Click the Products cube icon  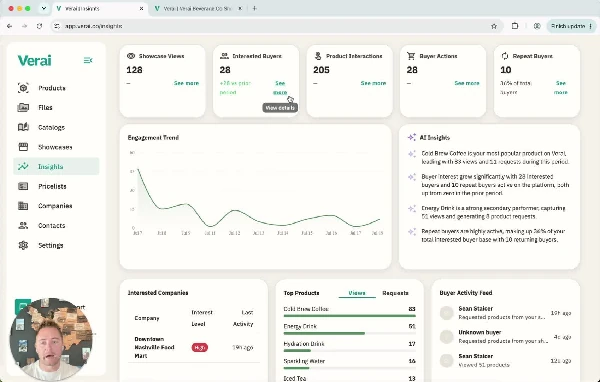(x=23, y=88)
